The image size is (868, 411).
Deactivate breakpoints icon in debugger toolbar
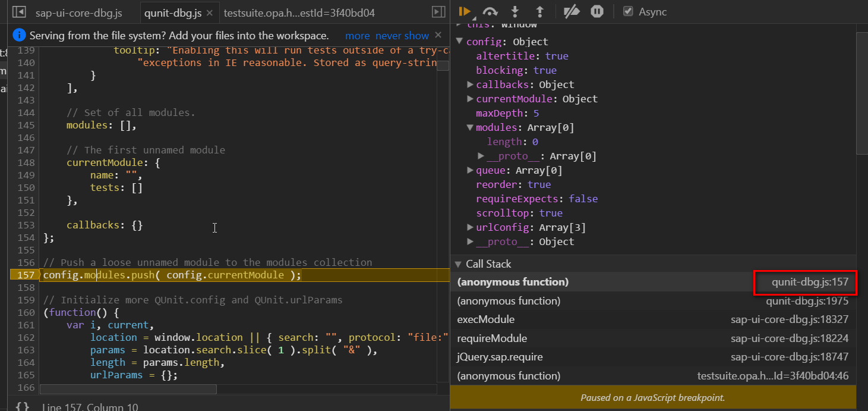pos(571,11)
